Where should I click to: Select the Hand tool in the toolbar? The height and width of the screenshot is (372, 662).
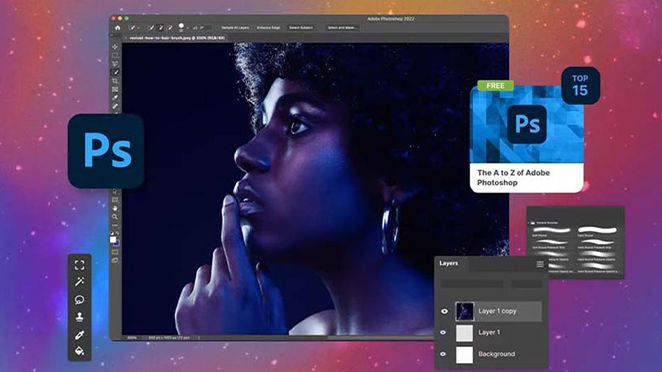pos(115,208)
